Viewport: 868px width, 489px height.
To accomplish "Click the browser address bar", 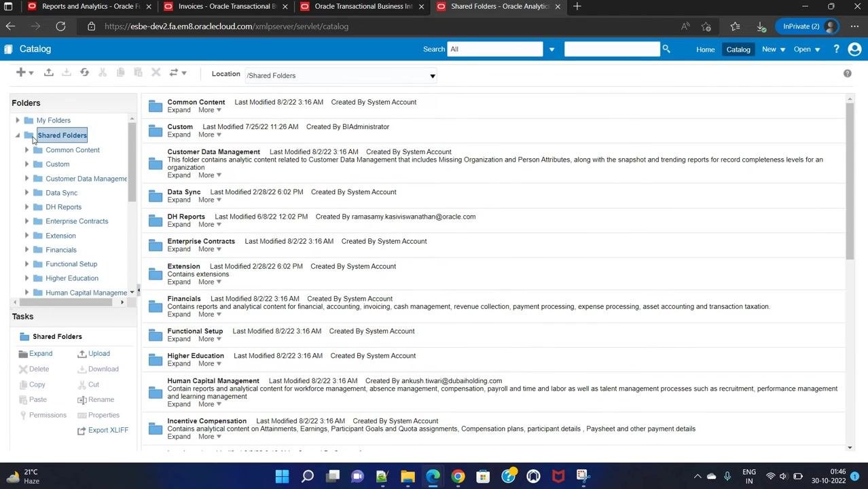I will point(380,26).
